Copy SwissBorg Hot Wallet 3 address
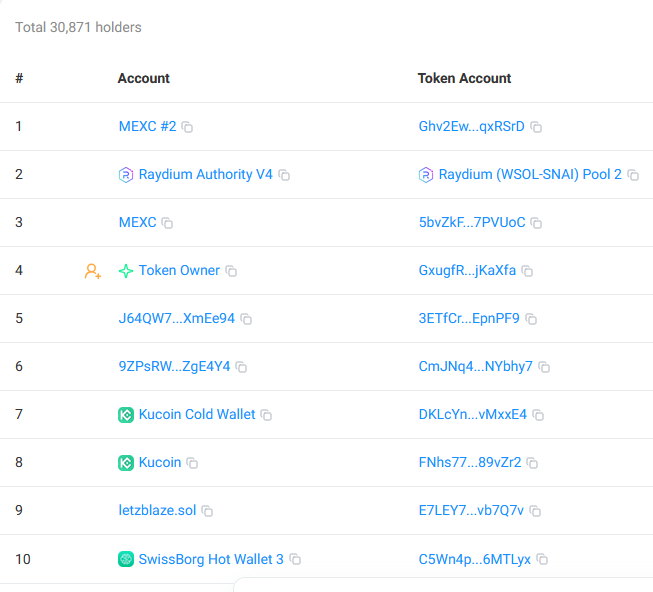The image size is (653, 592). (x=295, y=559)
